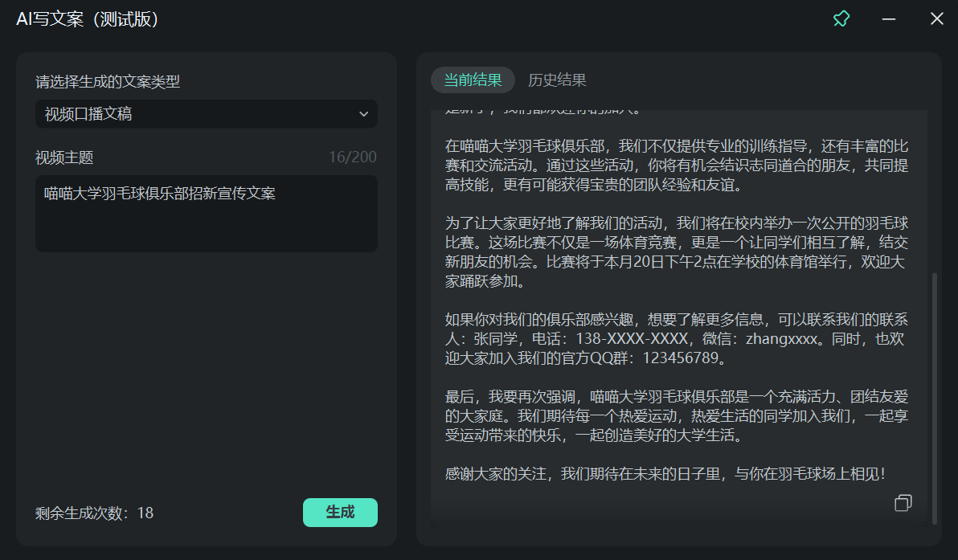Select the 当前结果 tab
The height and width of the screenshot is (560, 958).
473,80
